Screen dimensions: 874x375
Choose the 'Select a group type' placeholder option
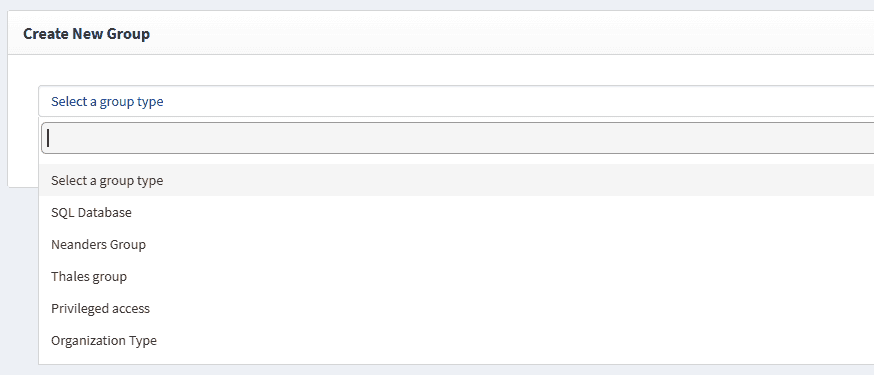click(x=456, y=181)
